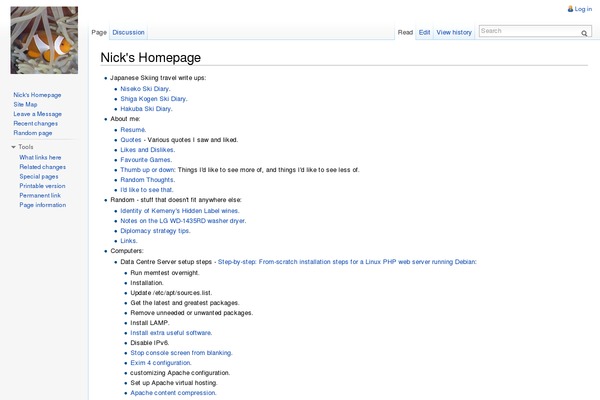Click the Japanese Skiing travel write ups text
Image resolution: width=600 pixels, height=400 pixels.
(158, 78)
